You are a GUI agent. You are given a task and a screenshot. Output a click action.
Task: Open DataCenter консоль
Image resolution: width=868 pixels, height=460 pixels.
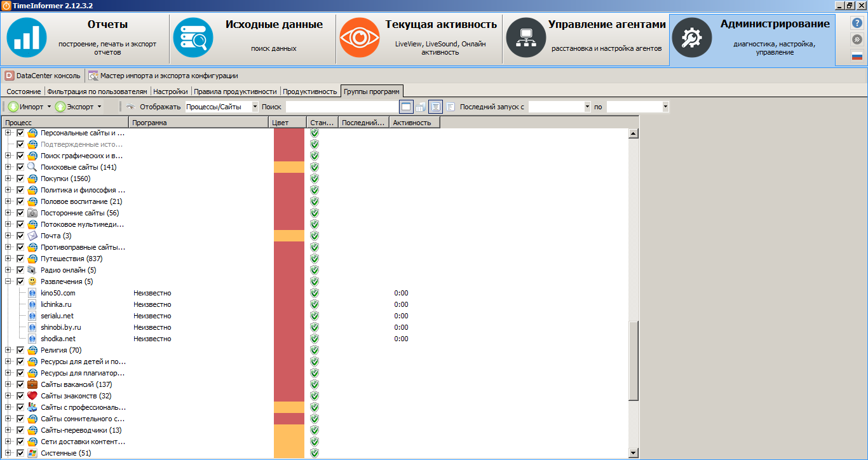click(43, 76)
